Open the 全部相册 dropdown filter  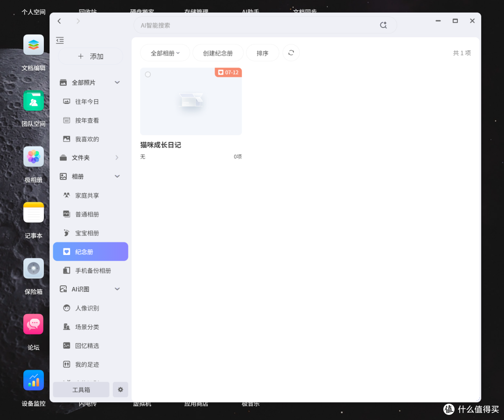coord(165,53)
